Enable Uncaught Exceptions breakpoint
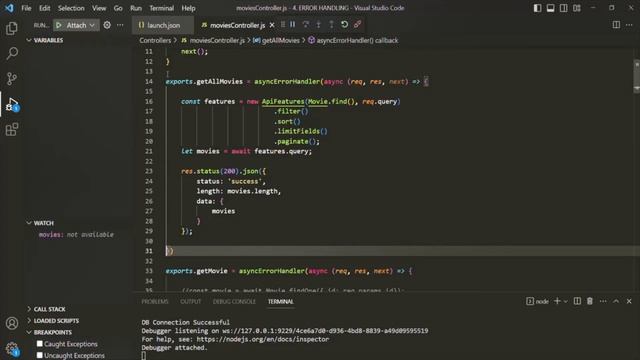640x360 pixels. (40, 355)
